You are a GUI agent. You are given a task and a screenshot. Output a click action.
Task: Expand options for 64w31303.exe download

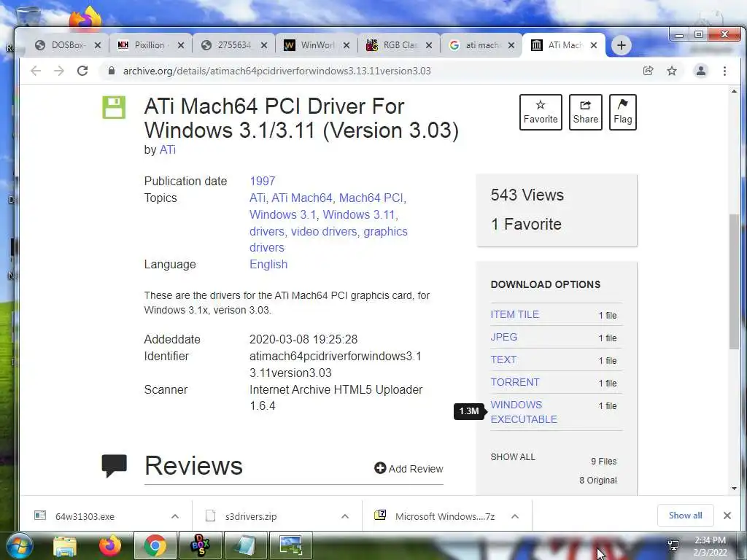(175, 516)
